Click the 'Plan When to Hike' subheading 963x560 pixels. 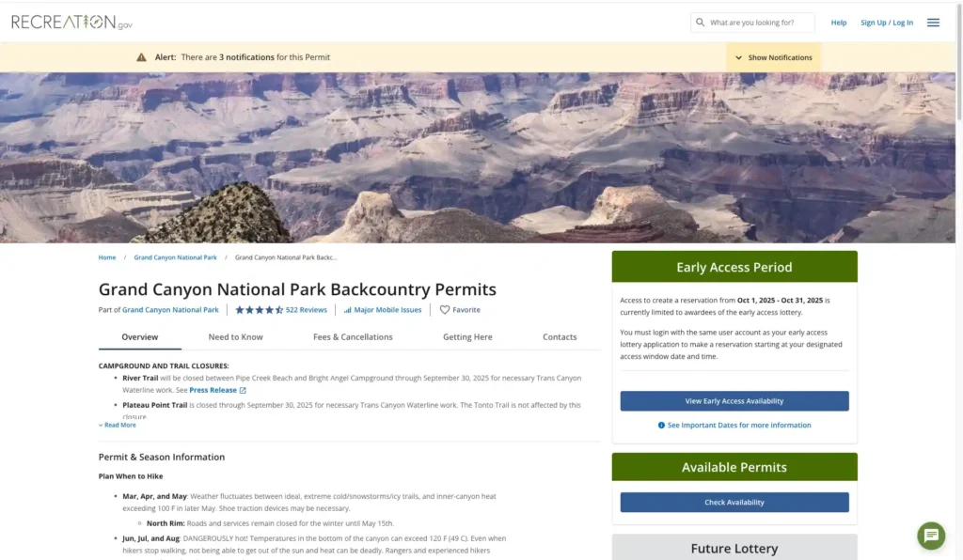131,476
